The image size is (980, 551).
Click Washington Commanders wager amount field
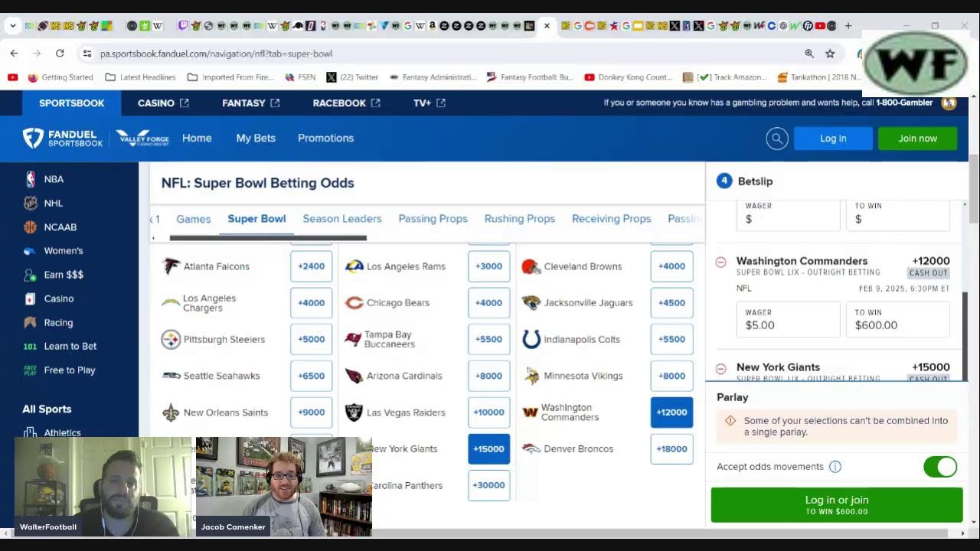click(788, 320)
